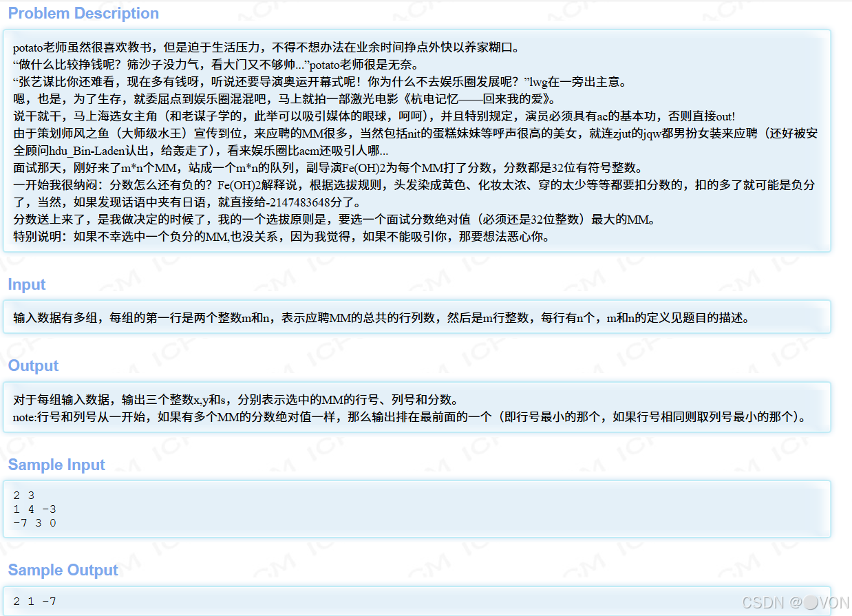Click the line starting 'potato老师虽然很喜欢教书'
The width and height of the screenshot is (852, 616).
(266, 47)
